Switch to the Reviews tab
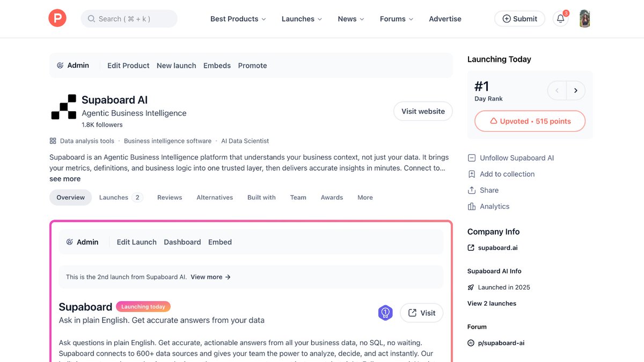 coord(170,198)
